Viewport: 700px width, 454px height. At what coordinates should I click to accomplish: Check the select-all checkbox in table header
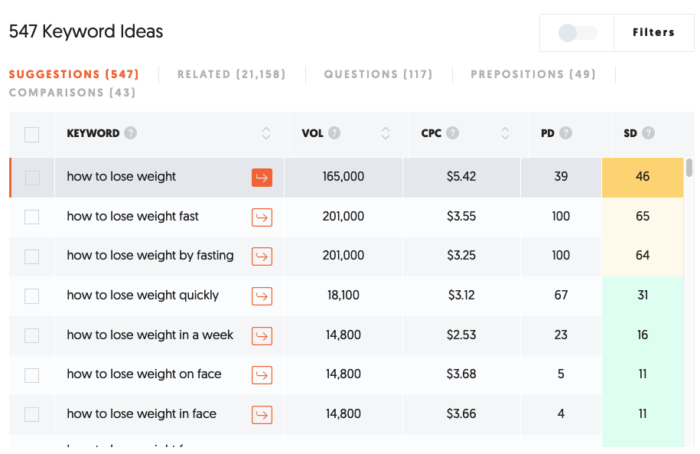32,134
